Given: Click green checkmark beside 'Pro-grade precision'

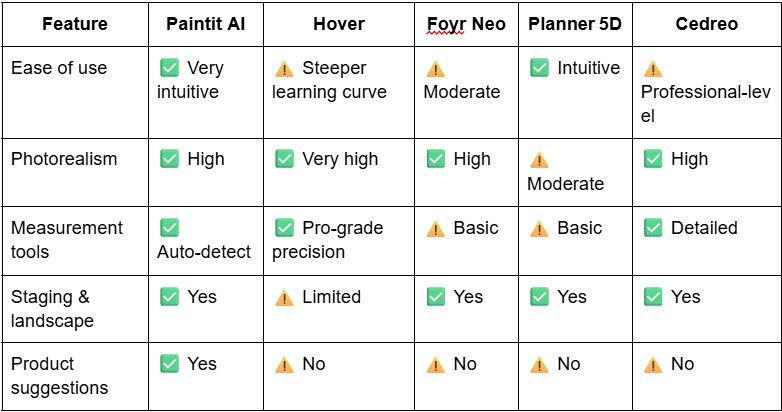Looking at the screenshot, I should 284,228.
